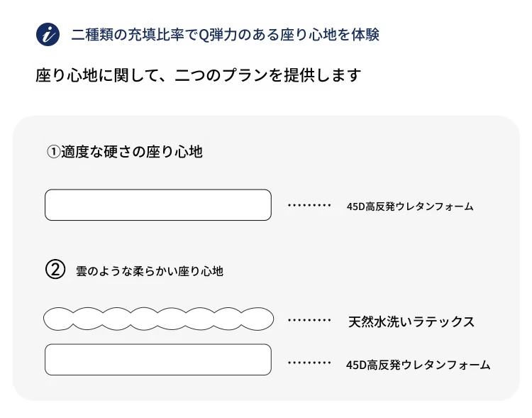The height and width of the screenshot is (418, 532).
Task: Click the dotted leader beside the wavy latex layer
Action: (x=309, y=321)
